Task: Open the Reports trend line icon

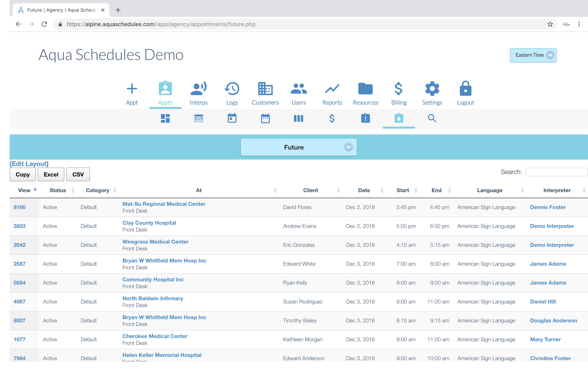Action: point(332,88)
